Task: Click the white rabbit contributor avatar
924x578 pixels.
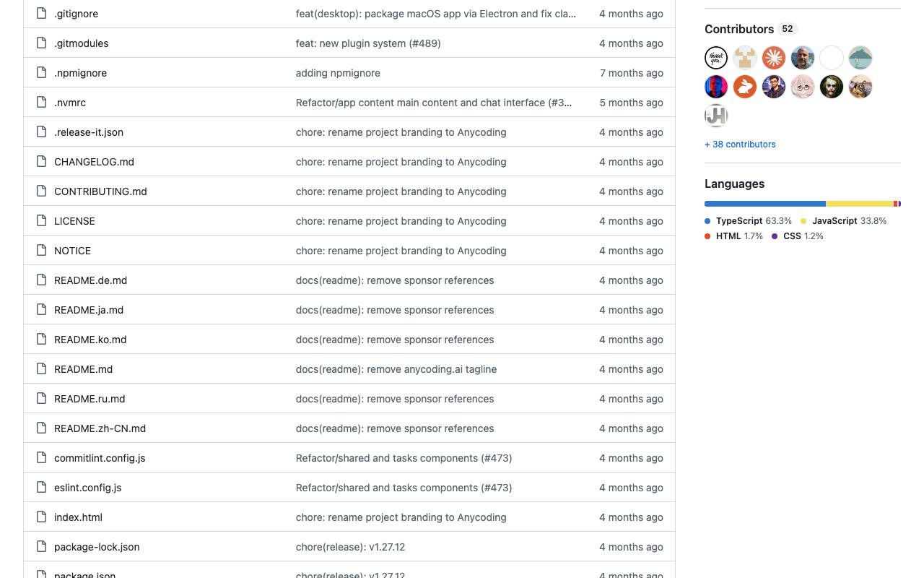Action: 745,87
